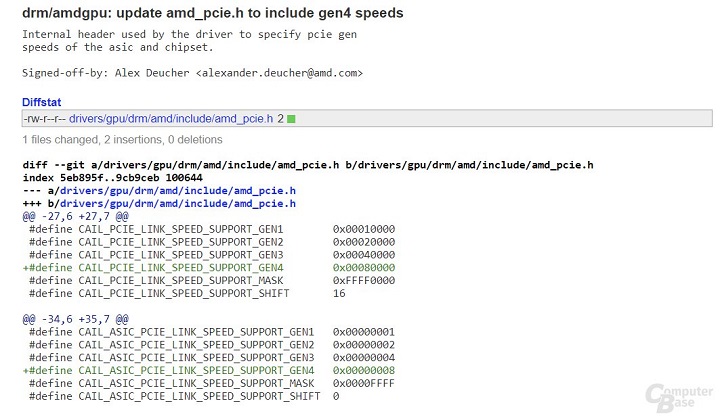The height and width of the screenshot is (420, 720).
Task: Click the CAIL_PCIE_LINK_SPEED_SUPPORT_MASK define
Action: click(x=156, y=280)
